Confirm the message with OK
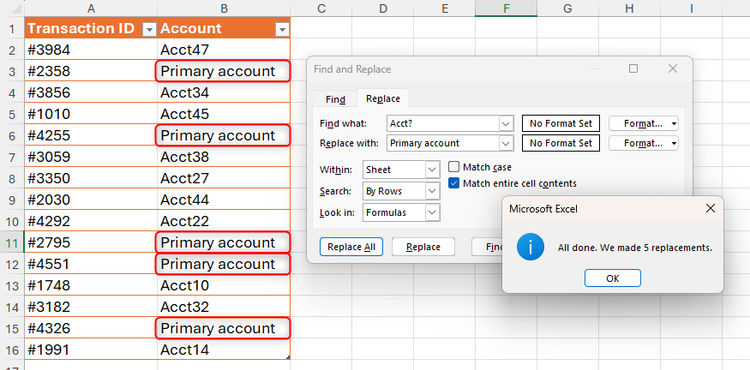The height and width of the screenshot is (370, 750). [x=613, y=278]
